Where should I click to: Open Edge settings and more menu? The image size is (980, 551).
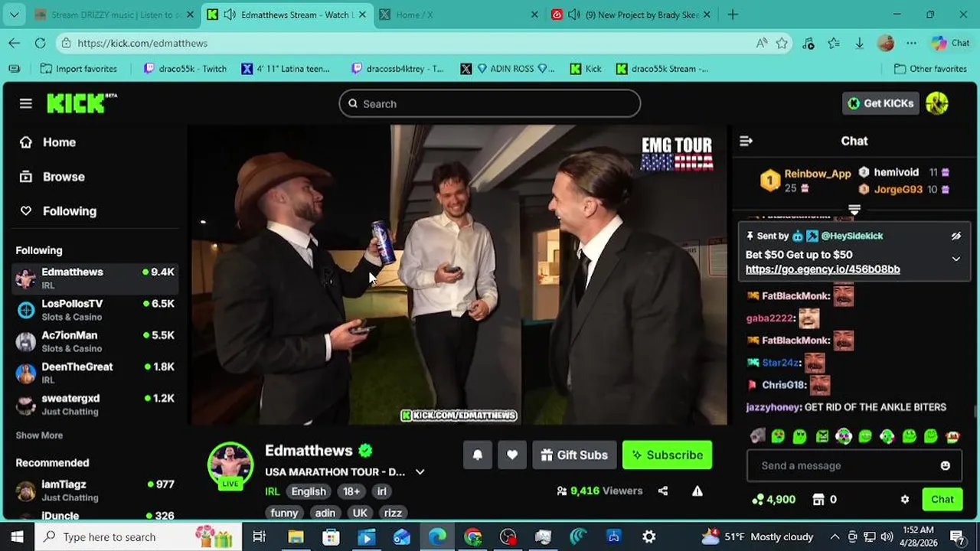point(911,43)
